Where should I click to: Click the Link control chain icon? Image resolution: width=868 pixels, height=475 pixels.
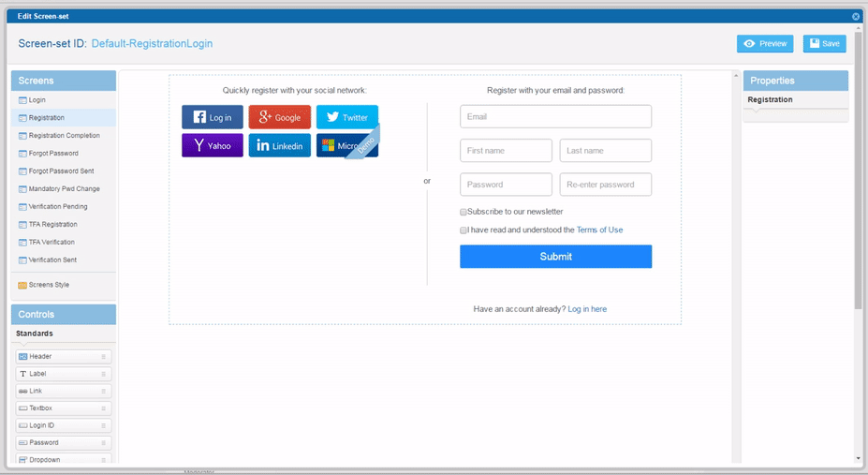coord(22,391)
